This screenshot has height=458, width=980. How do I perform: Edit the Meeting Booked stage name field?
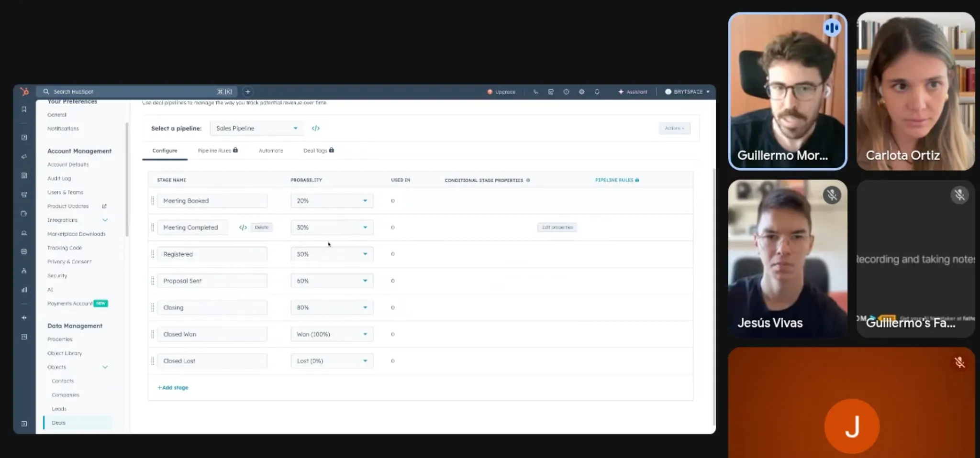pyautogui.click(x=212, y=201)
